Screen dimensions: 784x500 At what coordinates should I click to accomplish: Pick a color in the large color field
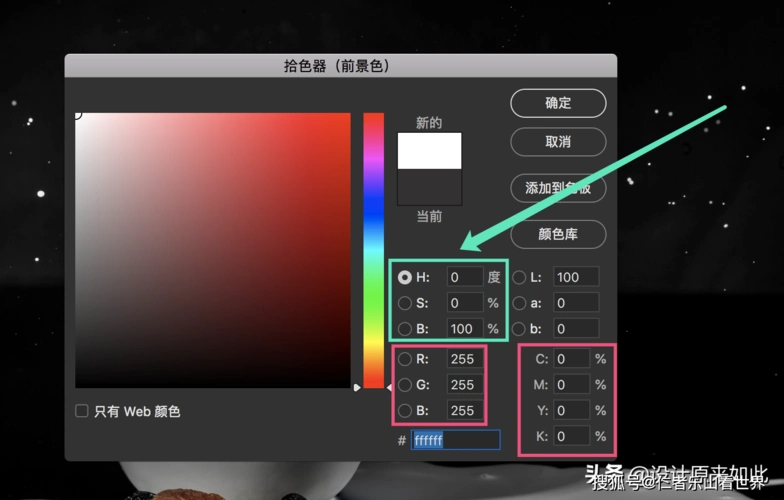coord(213,250)
